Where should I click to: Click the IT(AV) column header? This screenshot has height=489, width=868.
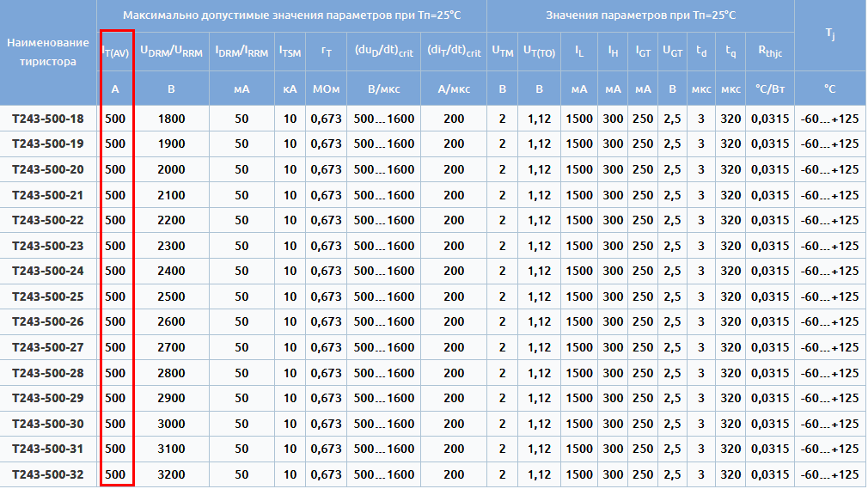pos(116,52)
